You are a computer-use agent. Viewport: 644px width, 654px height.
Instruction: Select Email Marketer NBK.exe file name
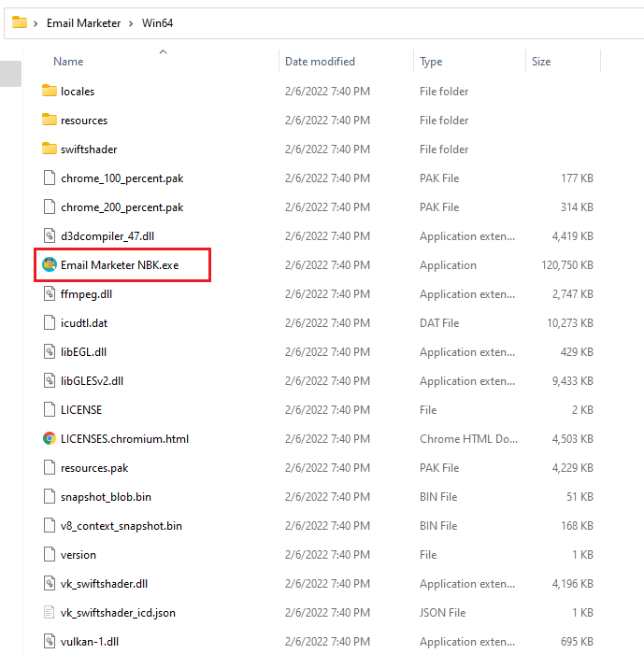[x=120, y=264]
